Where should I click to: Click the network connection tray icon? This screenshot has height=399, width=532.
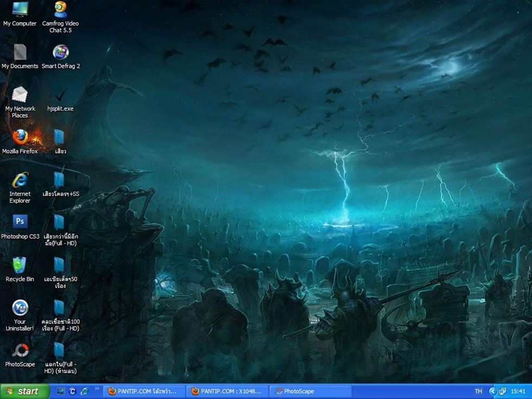point(503,391)
